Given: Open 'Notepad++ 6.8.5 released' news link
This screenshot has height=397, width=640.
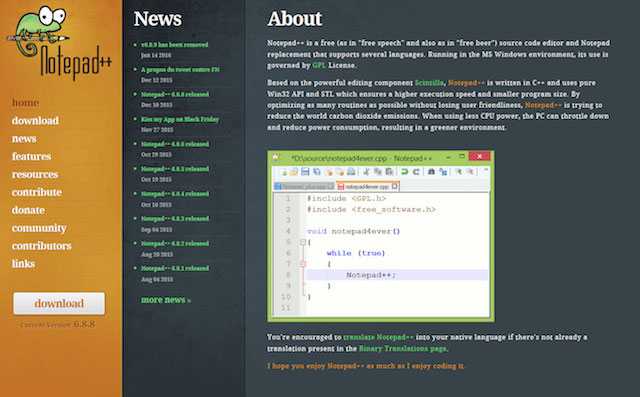Looking at the screenshot, I should [x=175, y=169].
